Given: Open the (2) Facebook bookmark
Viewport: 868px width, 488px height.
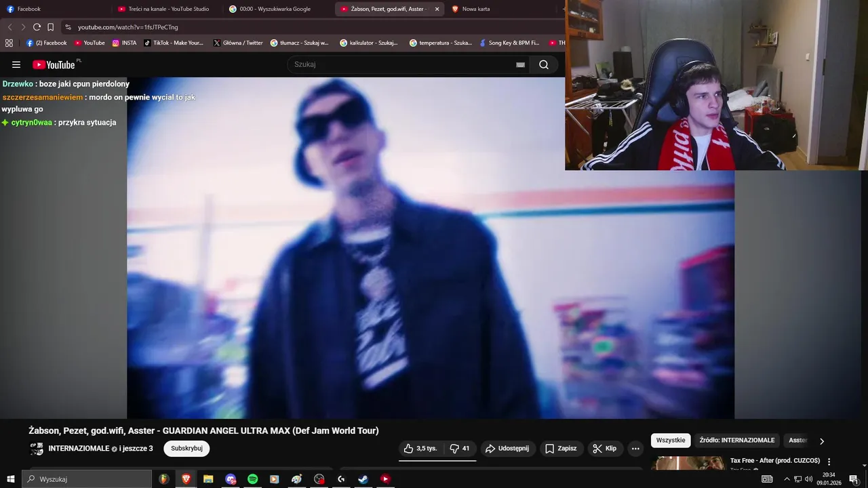Looking at the screenshot, I should 46,43.
